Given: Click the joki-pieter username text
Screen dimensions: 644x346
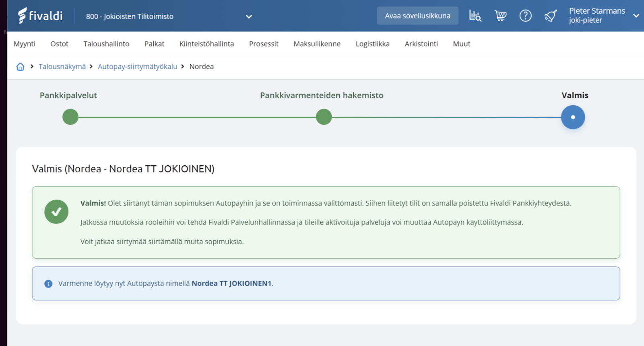Looking at the screenshot, I should click(x=586, y=21).
